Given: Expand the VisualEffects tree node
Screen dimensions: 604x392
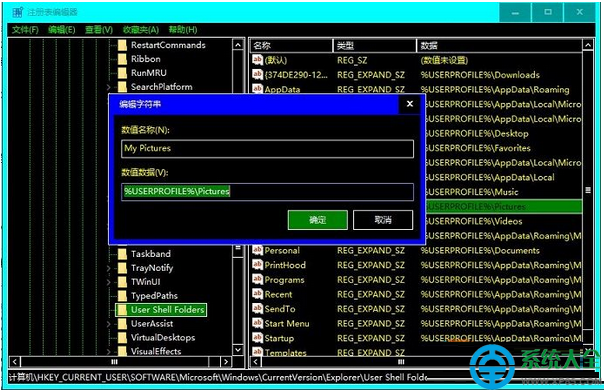Looking at the screenshot, I should 109,351.
